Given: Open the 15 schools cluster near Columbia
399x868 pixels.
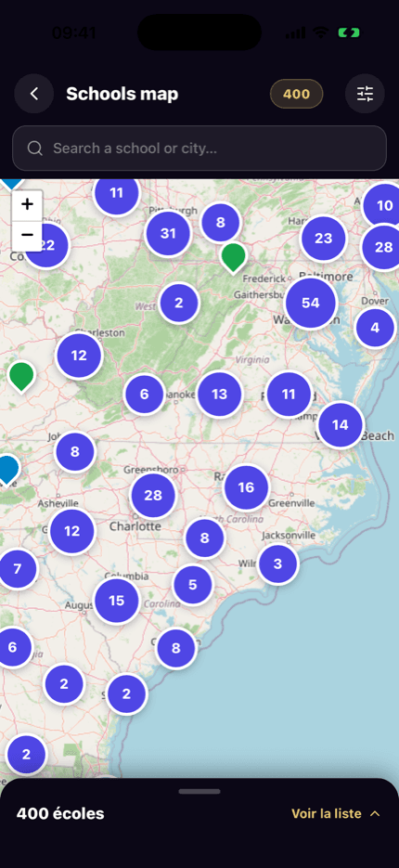Looking at the screenshot, I should click(x=116, y=601).
